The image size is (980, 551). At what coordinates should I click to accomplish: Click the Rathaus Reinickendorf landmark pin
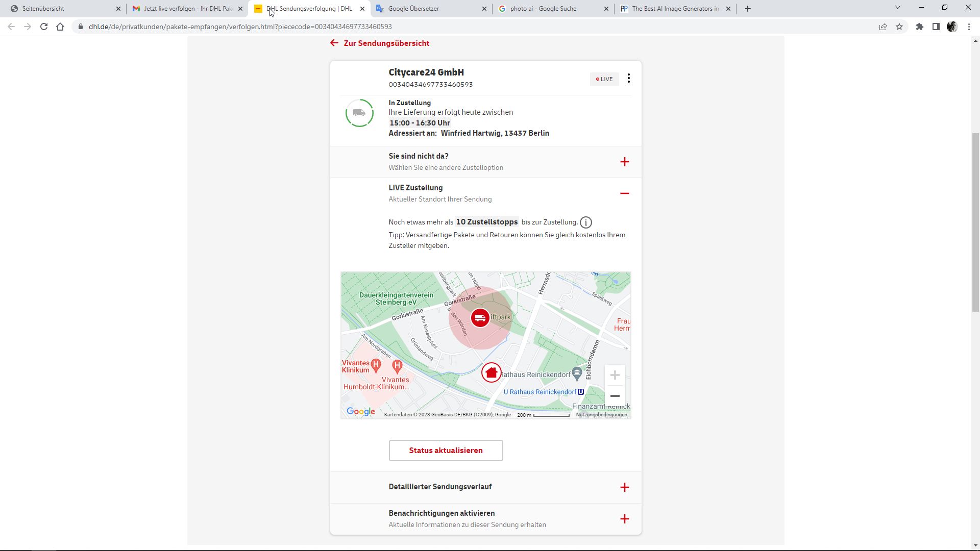[577, 374]
